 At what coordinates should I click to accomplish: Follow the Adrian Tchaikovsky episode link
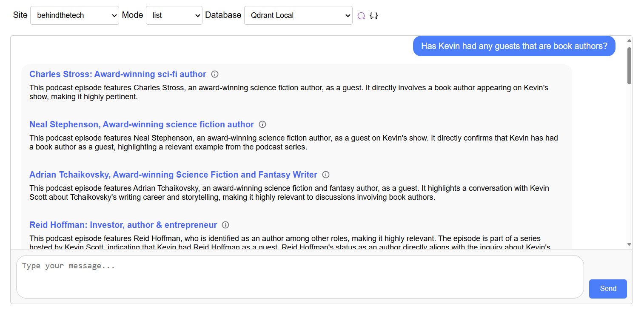173,175
